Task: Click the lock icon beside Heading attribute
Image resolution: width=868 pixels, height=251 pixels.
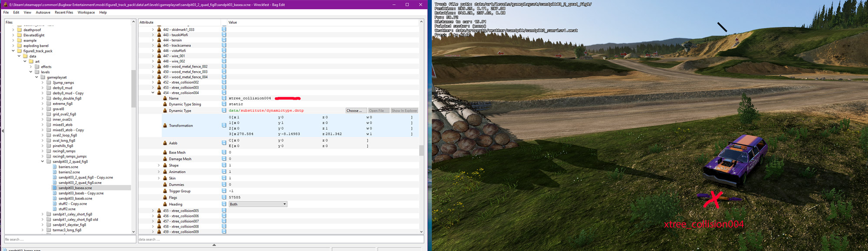Action: click(x=165, y=204)
